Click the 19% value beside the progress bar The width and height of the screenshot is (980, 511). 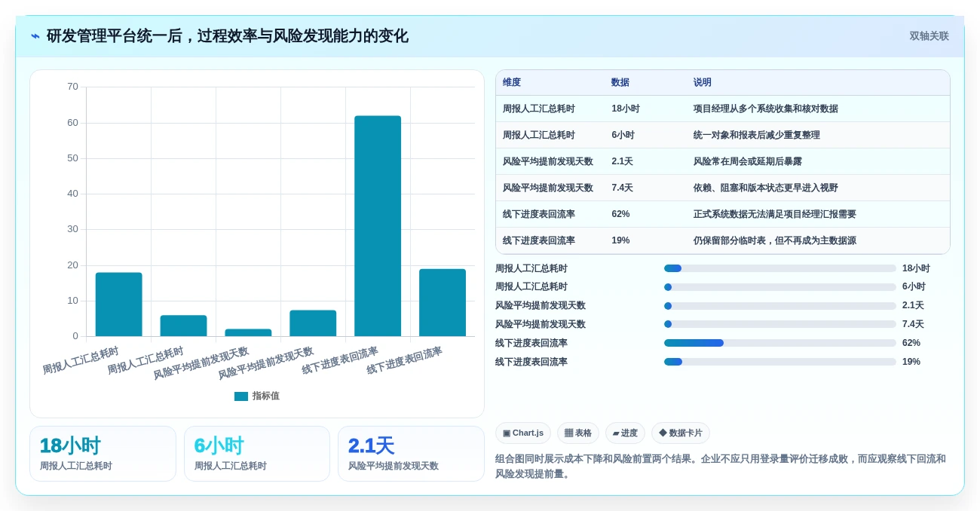coord(911,362)
